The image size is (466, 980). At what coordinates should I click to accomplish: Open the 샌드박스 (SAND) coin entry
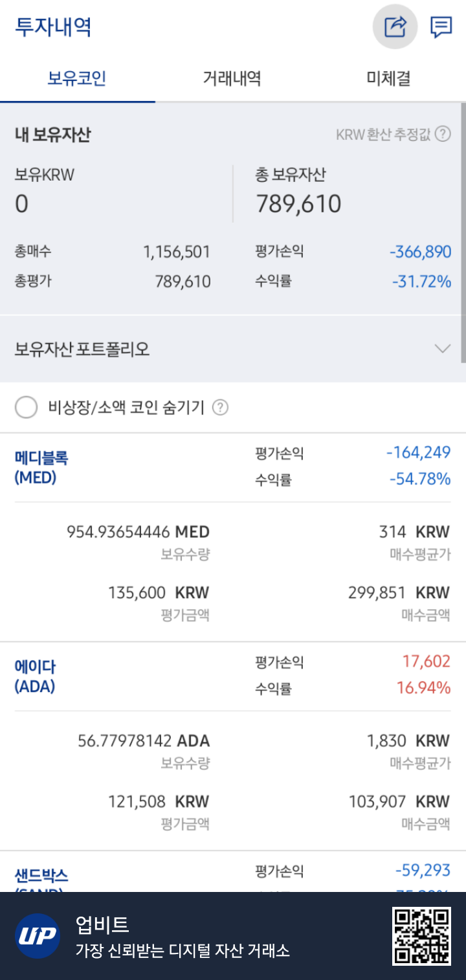pos(41,879)
